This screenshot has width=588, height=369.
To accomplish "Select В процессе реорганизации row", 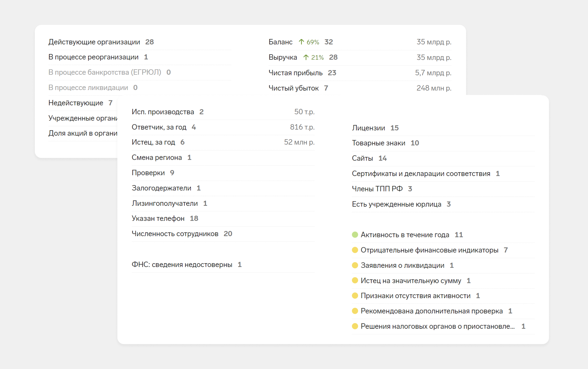I will 140,57.
